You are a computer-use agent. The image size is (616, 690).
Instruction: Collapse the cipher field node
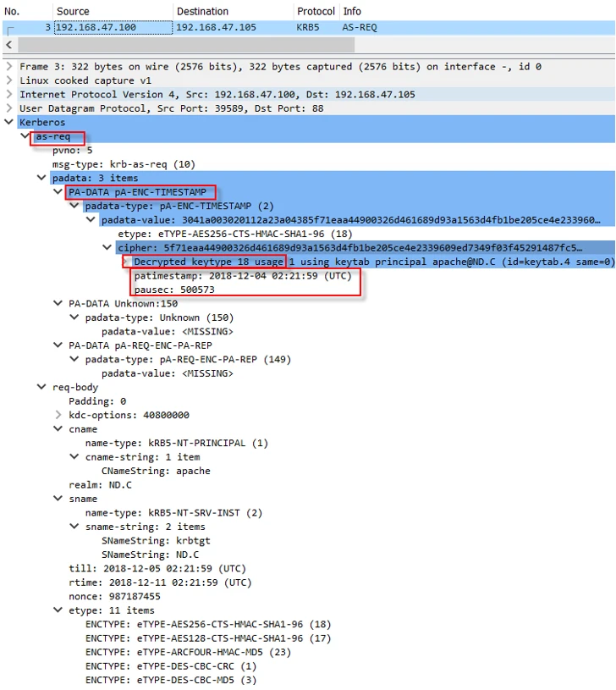pos(107,247)
